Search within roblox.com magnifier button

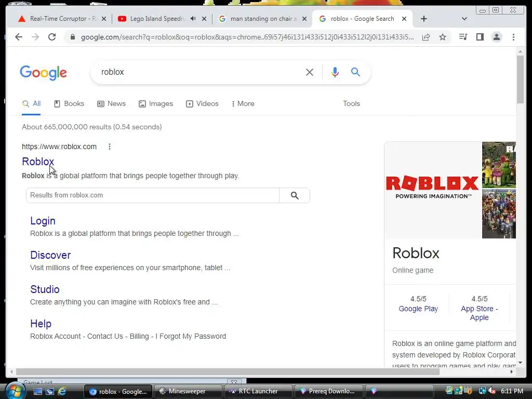295,195
